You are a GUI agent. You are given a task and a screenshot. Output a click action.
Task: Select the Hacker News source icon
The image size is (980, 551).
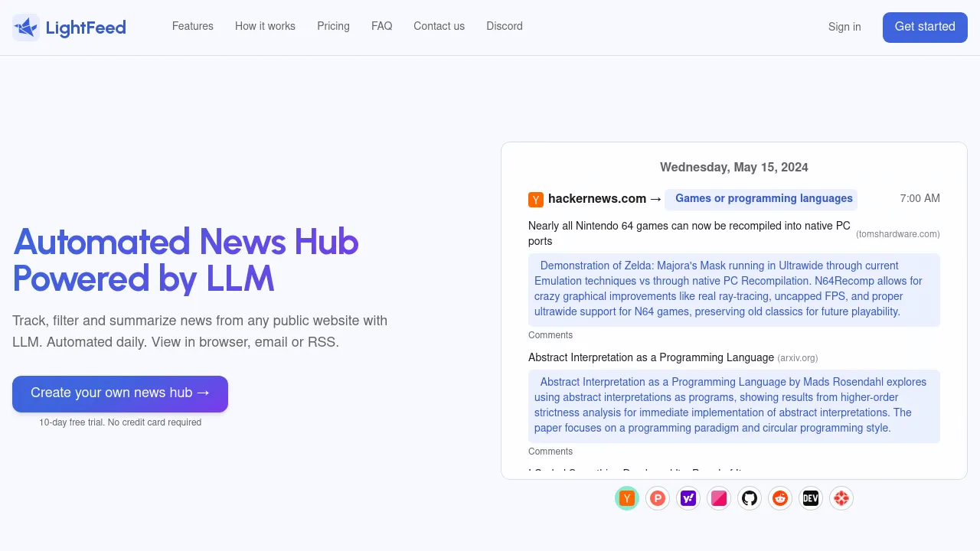(x=627, y=498)
